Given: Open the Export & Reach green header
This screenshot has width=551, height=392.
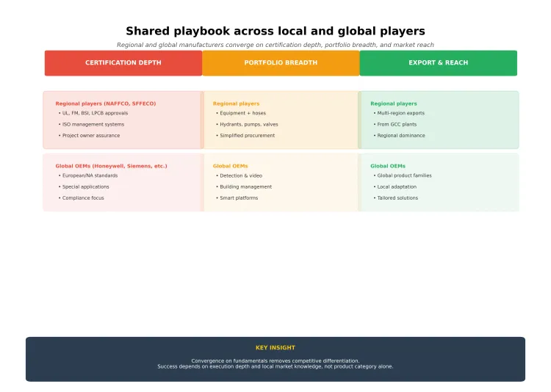Looking at the screenshot, I should tap(438, 63).
